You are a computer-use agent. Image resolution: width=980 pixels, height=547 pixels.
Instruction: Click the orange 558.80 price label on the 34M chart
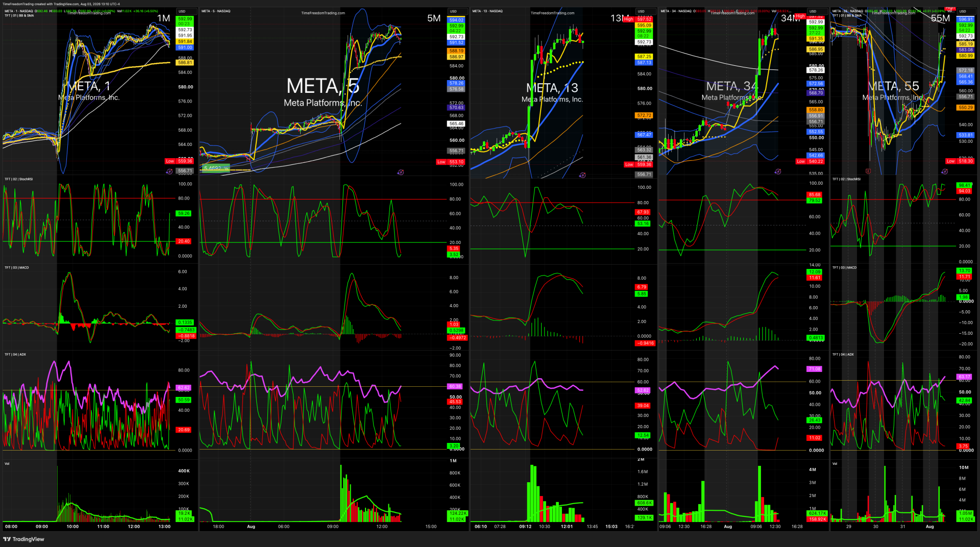click(816, 110)
